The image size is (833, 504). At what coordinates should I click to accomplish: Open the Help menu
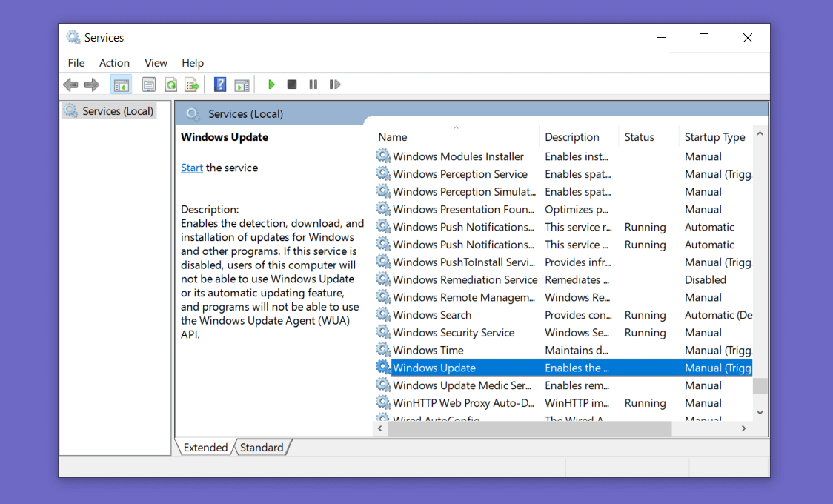tap(192, 63)
